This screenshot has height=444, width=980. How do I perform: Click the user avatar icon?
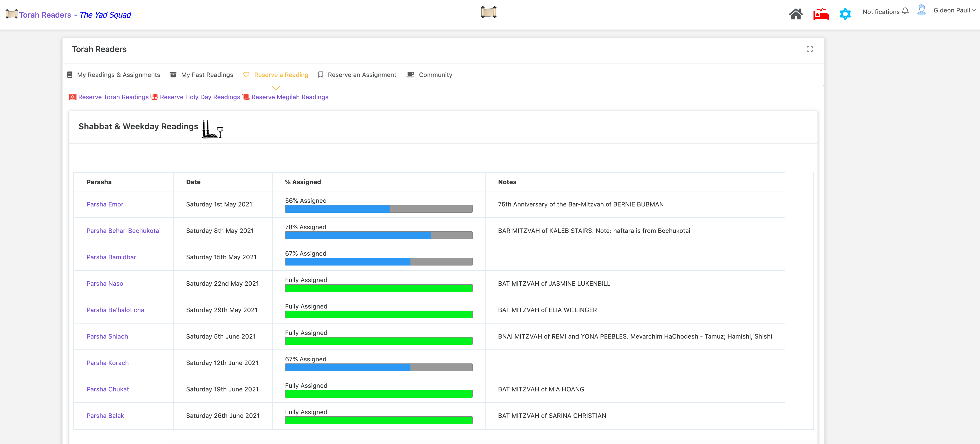pyautogui.click(x=921, y=10)
